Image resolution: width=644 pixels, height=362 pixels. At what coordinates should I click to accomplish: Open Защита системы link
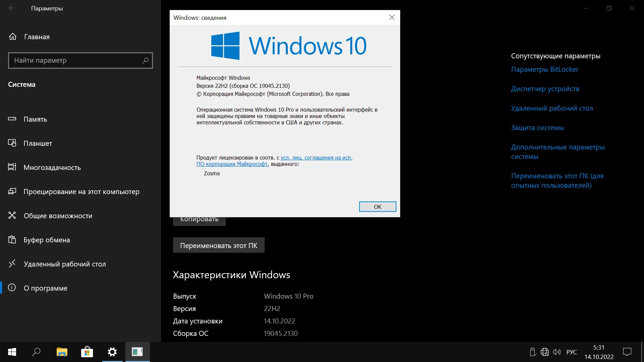(x=537, y=128)
